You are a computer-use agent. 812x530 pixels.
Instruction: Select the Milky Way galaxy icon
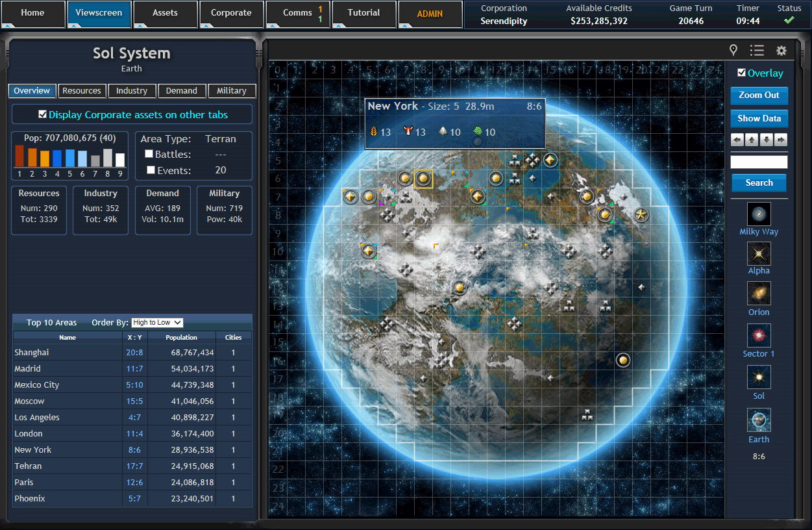pyautogui.click(x=759, y=214)
